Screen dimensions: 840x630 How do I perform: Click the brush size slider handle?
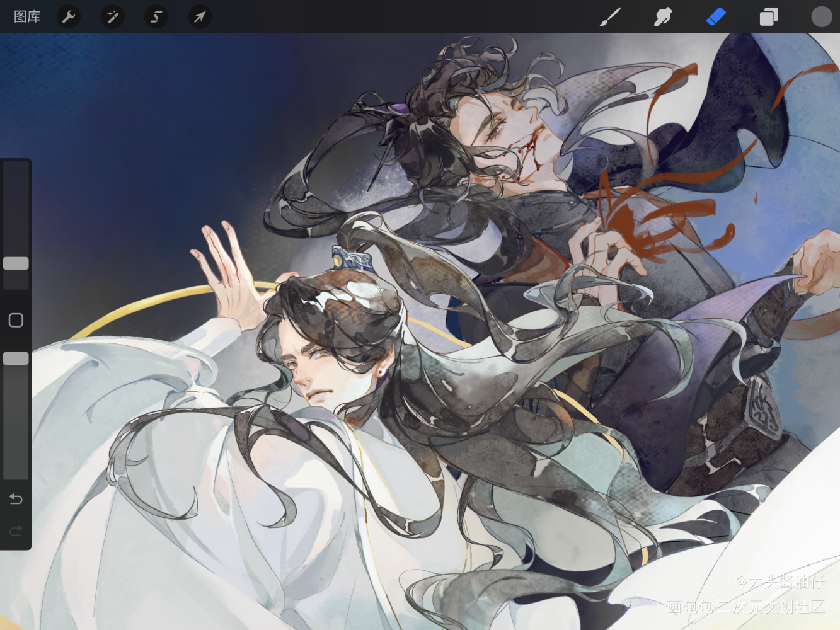(x=16, y=263)
